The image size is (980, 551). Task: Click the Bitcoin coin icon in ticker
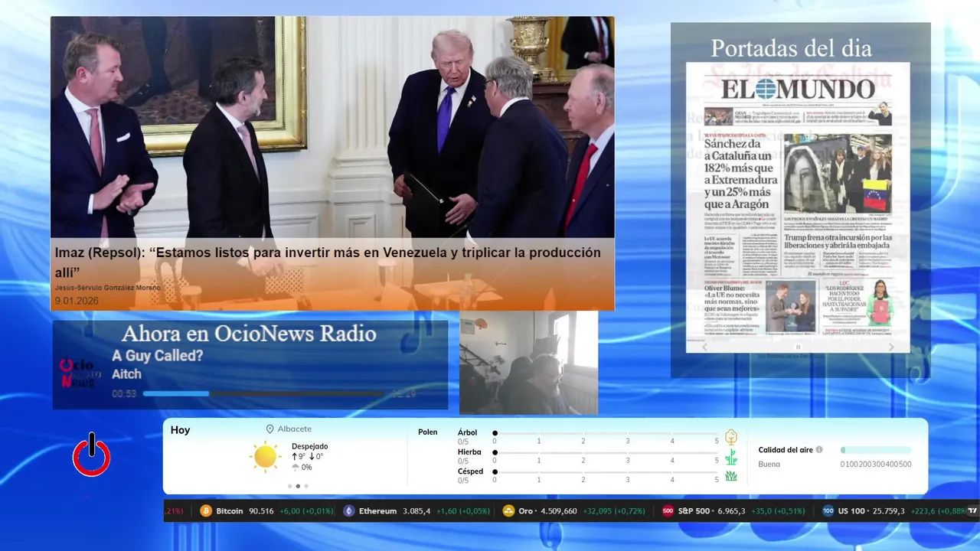tap(206, 511)
